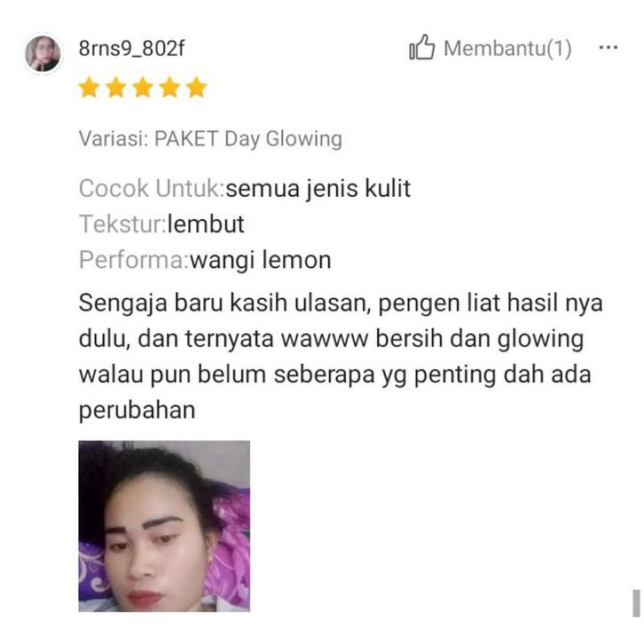Screen dimensions: 644x644
Task: Open username 8rns9_802f profile
Action: pyautogui.click(x=131, y=49)
